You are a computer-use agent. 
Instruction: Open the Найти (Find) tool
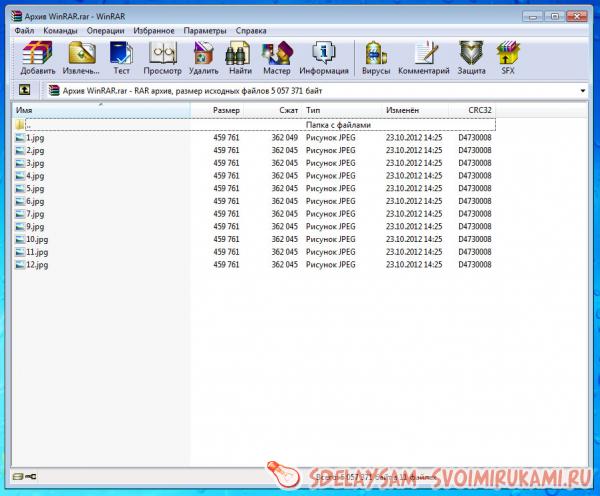pyautogui.click(x=238, y=56)
